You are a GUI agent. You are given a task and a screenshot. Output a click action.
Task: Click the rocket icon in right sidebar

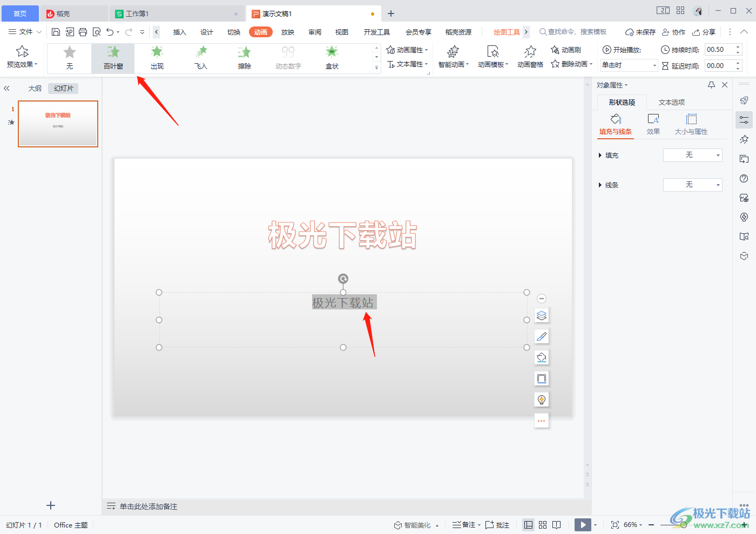click(x=744, y=100)
